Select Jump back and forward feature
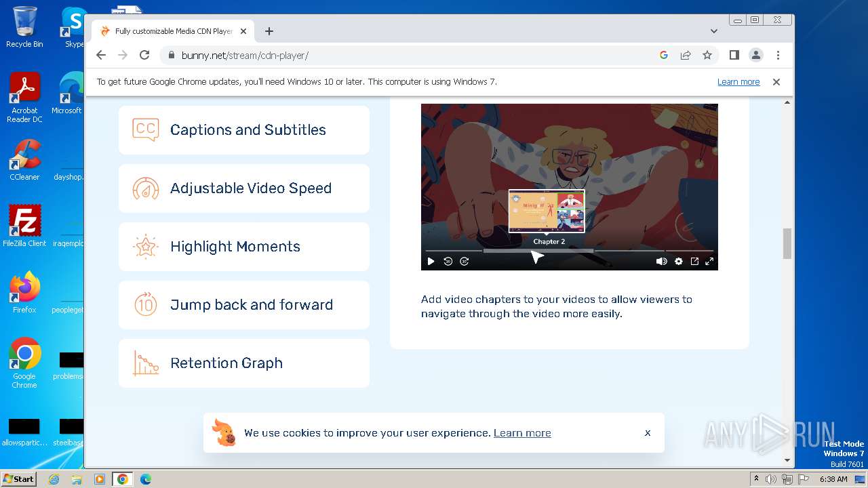 [244, 305]
